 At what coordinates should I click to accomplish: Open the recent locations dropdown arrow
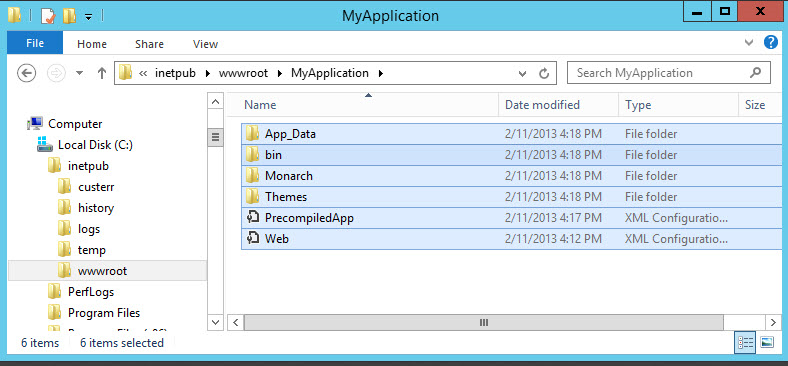pyautogui.click(x=79, y=73)
